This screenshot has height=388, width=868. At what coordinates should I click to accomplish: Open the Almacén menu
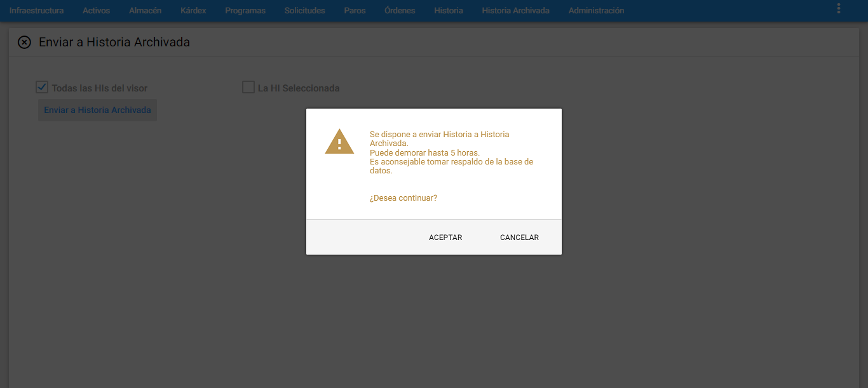pos(145,11)
